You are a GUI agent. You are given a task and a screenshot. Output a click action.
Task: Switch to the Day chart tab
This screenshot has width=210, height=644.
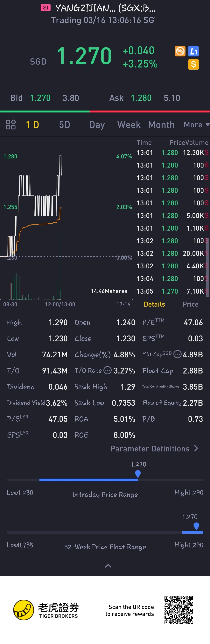pyautogui.click(x=97, y=124)
